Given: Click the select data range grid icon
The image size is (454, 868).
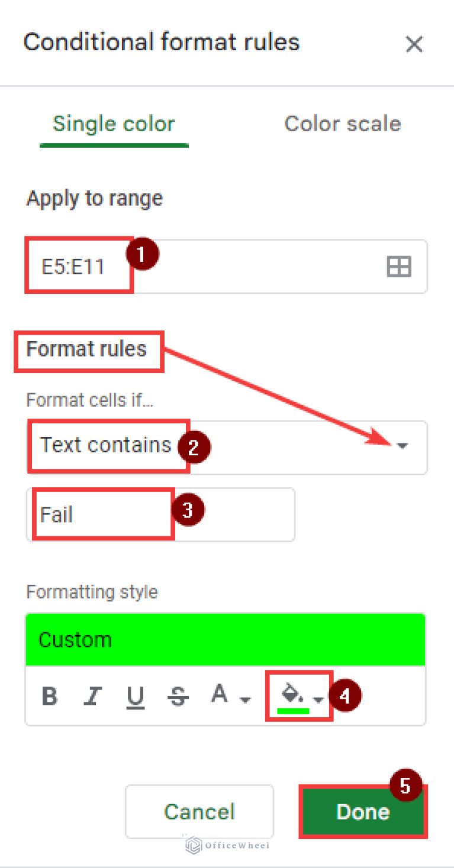Looking at the screenshot, I should click(x=399, y=267).
